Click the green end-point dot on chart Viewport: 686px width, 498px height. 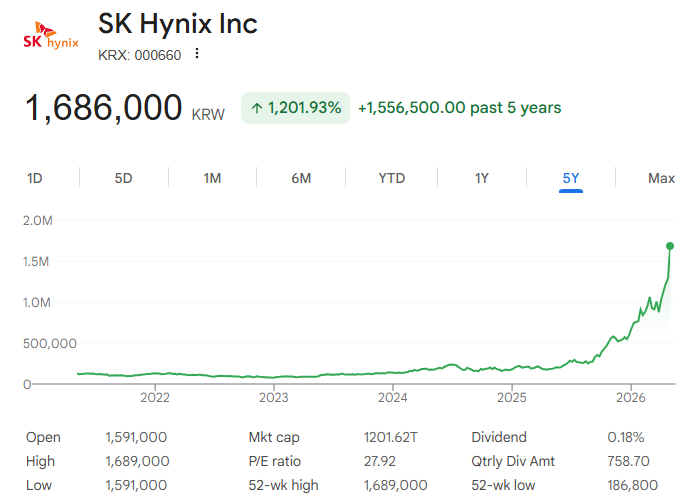click(670, 246)
